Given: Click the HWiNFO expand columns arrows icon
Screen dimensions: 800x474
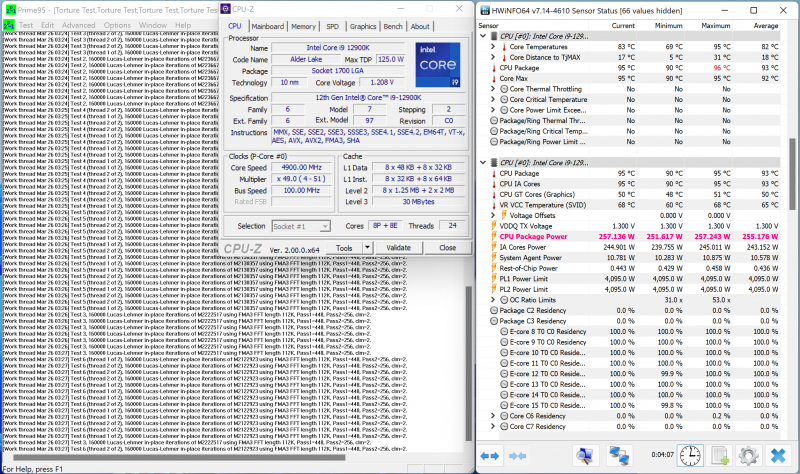Looking at the screenshot, I should [490, 456].
